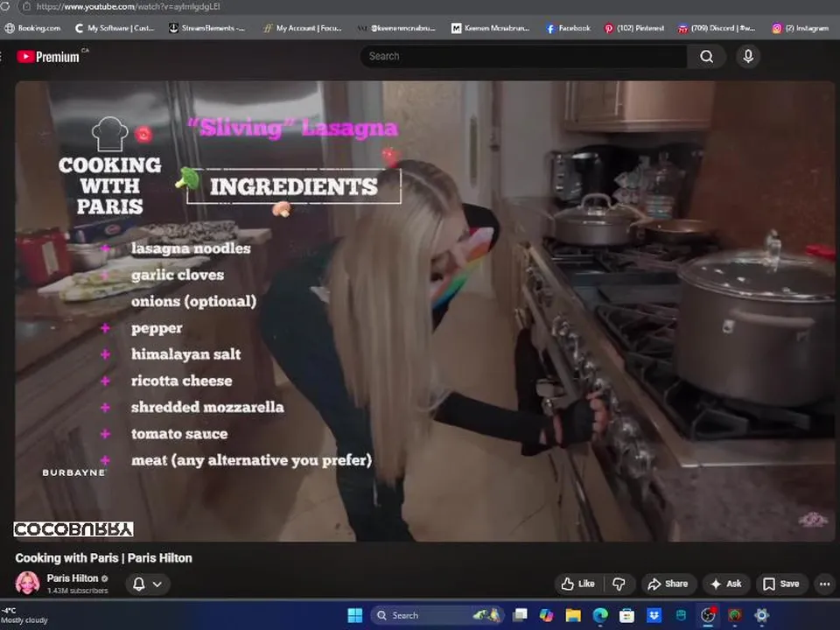
Task: Open the Instagram bookmark
Action: pyautogui.click(x=800, y=28)
